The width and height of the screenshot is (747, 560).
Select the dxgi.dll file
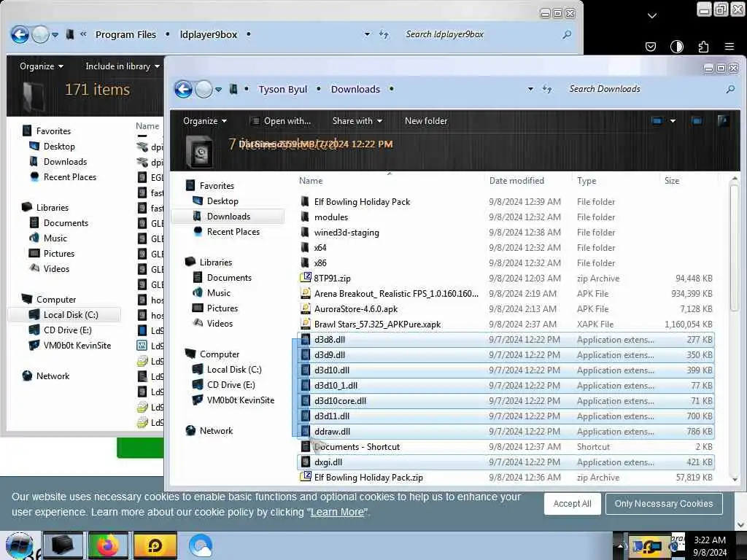coord(328,462)
